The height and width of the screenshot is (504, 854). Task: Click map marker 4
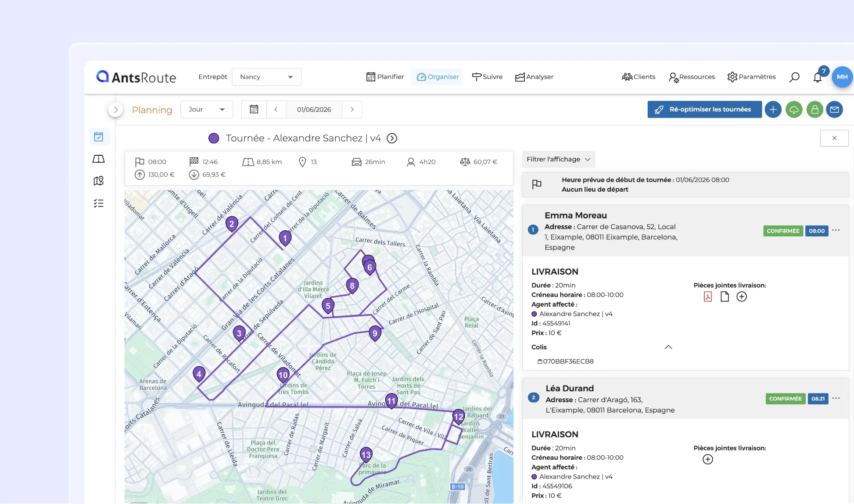coord(199,374)
